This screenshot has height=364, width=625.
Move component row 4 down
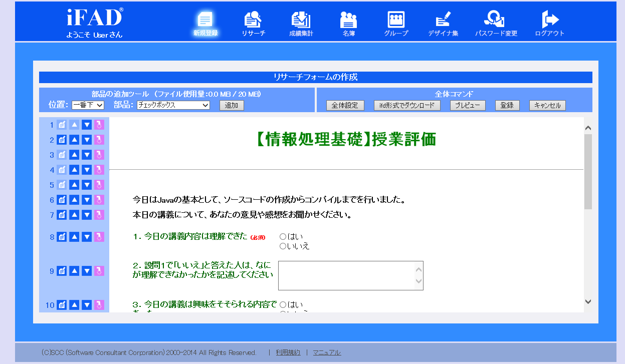[x=87, y=170]
